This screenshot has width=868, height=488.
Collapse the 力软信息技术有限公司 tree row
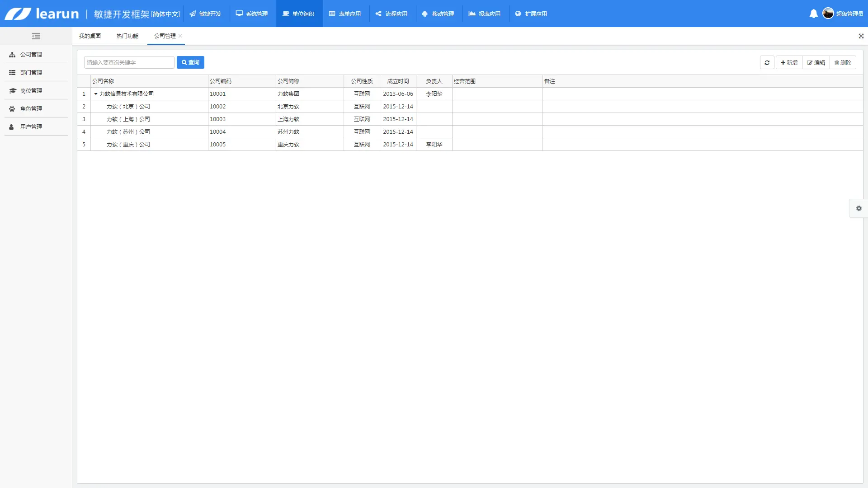[96, 94]
